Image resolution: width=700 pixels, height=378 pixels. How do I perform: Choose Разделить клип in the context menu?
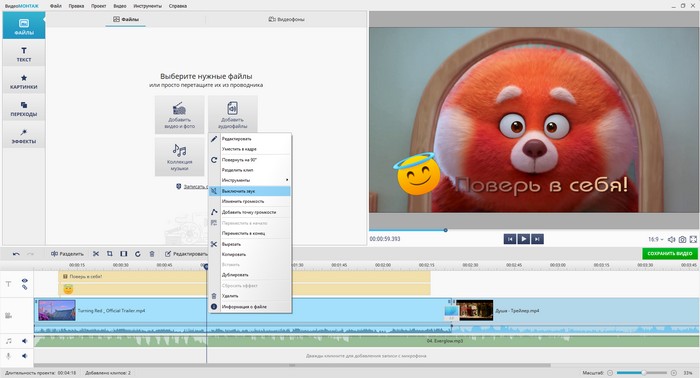click(250, 170)
